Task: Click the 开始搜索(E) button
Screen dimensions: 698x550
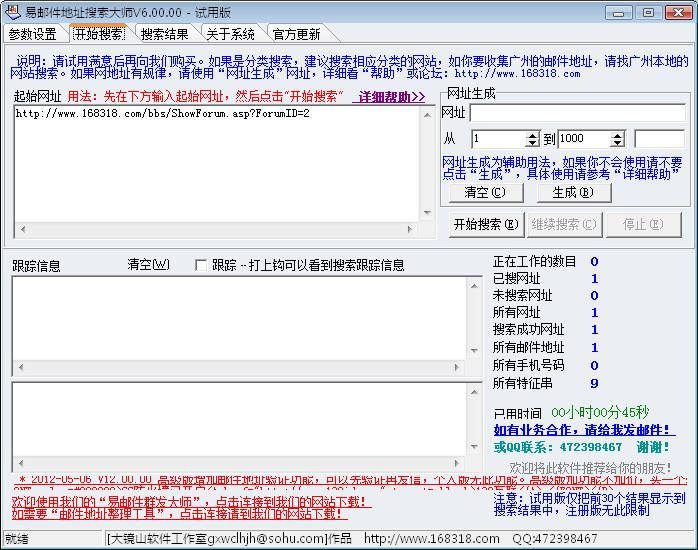Action: pyautogui.click(x=486, y=225)
